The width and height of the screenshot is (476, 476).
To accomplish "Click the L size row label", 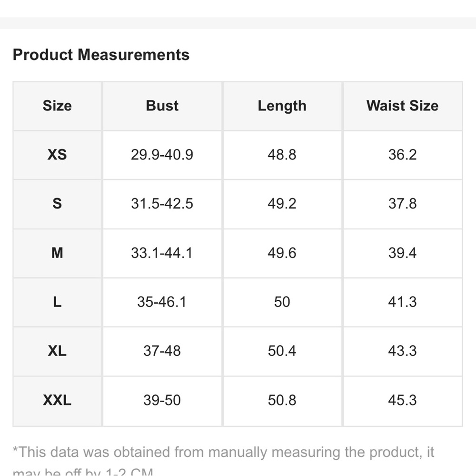I will [x=57, y=302].
